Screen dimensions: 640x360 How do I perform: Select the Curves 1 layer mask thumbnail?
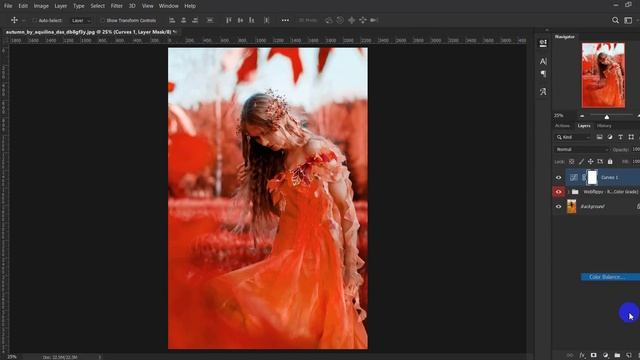pos(592,177)
